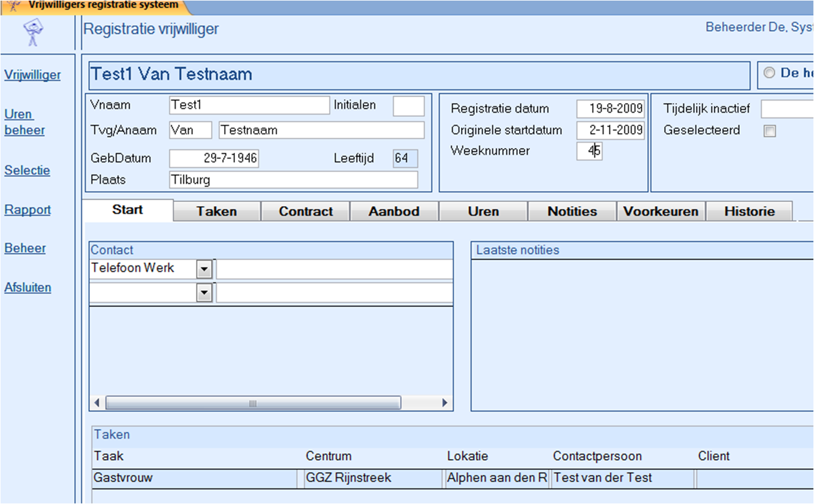
Task: Click the second contact value field
Action: [x=334, y=292]
